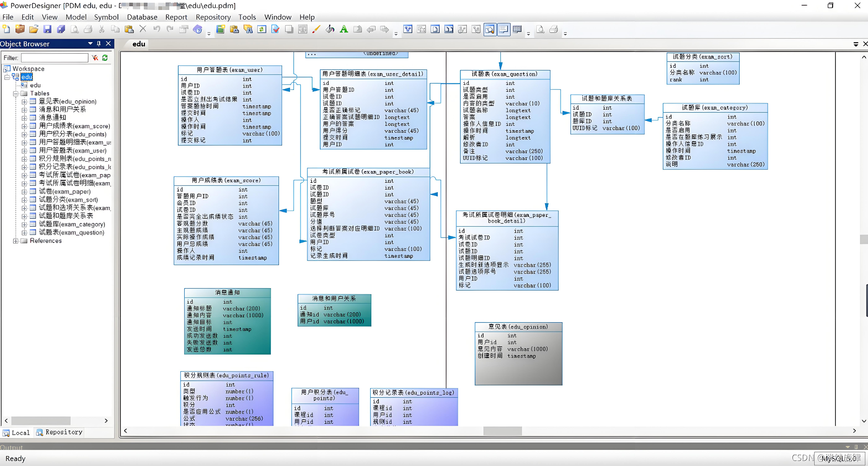Click the Check Model icon
The height and width of the screenshot is (466, 868).
click(275, 29)
